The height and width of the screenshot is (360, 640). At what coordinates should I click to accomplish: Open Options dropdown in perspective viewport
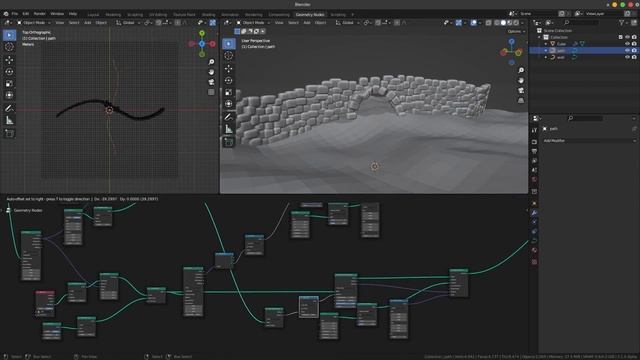tap(516, 31)
